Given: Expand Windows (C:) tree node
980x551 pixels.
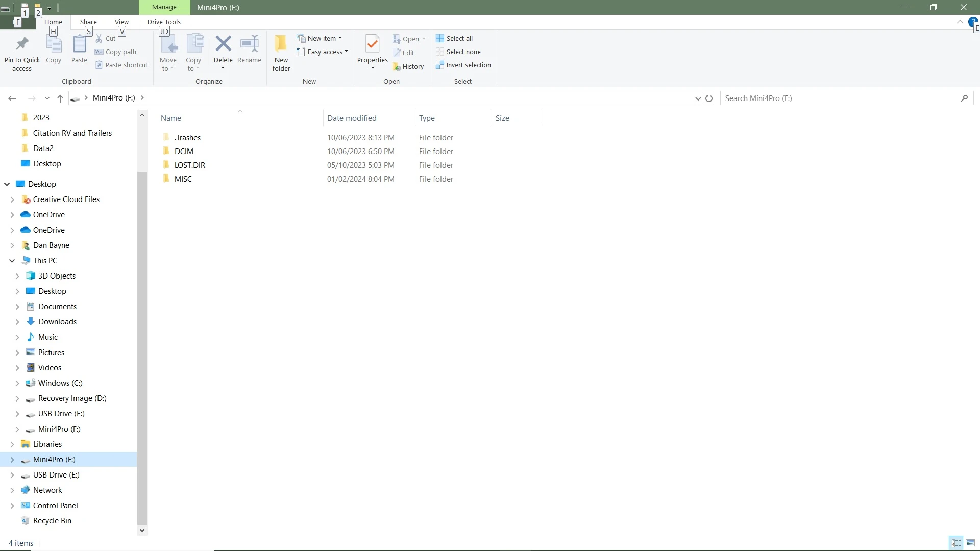Looking at the screenshot, I should (17, 383).
